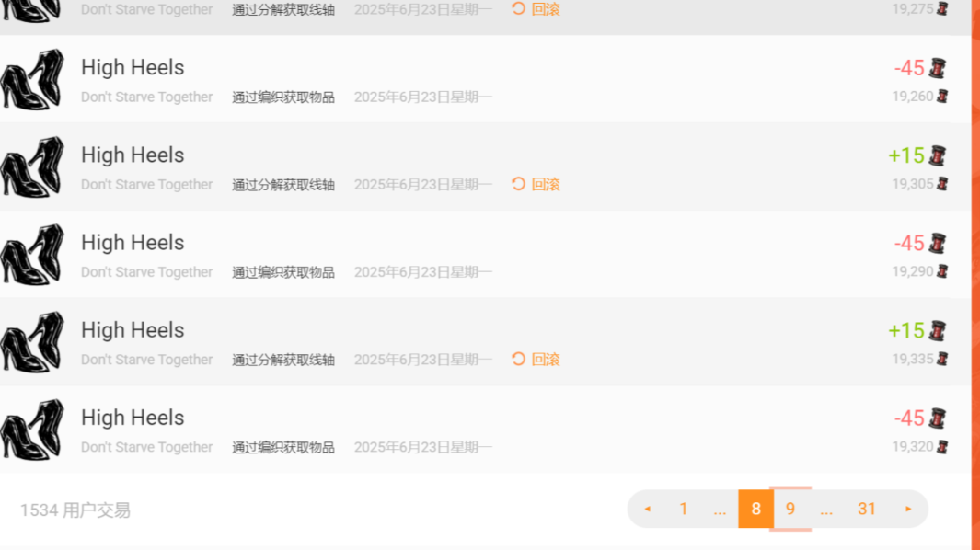The image size is (980, 550).
Task: Click the ellipsis between pages 1 and 8
Action: [720, 510]
